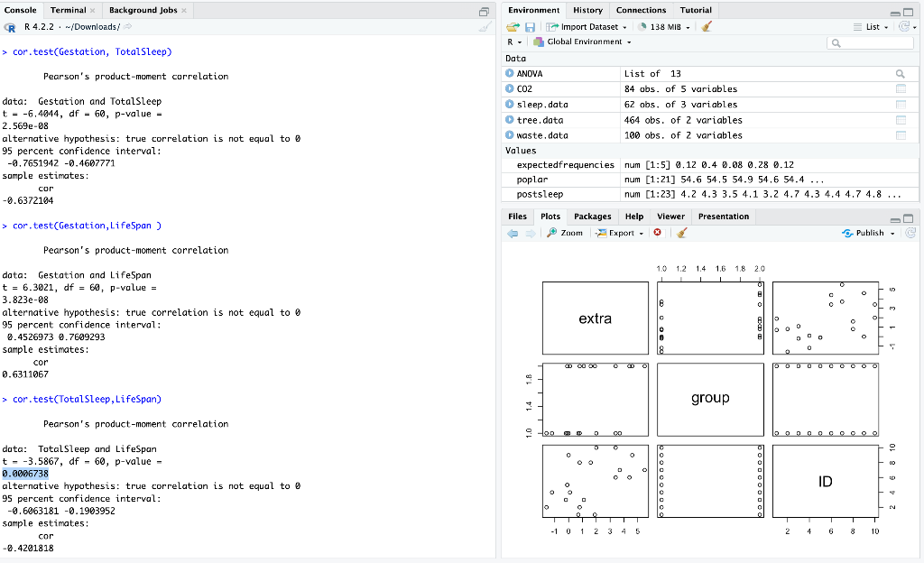Remove the current plot with red X

[x=656, y=232]
